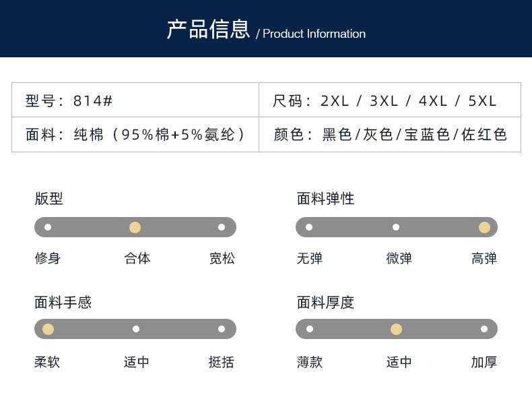Select the 宽松 dot on the 版型 slider
Viewport: 532px width, 397px height.
point(222,227)
